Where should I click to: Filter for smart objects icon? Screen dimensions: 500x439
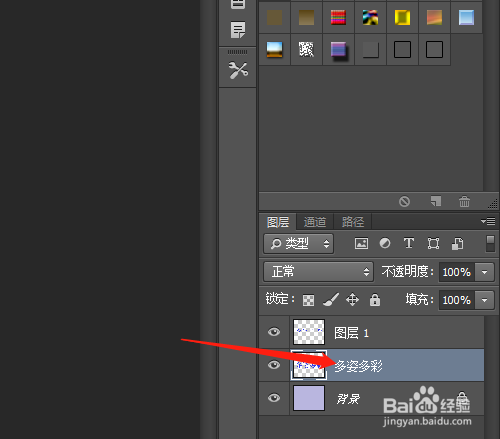tap(457, 243)
